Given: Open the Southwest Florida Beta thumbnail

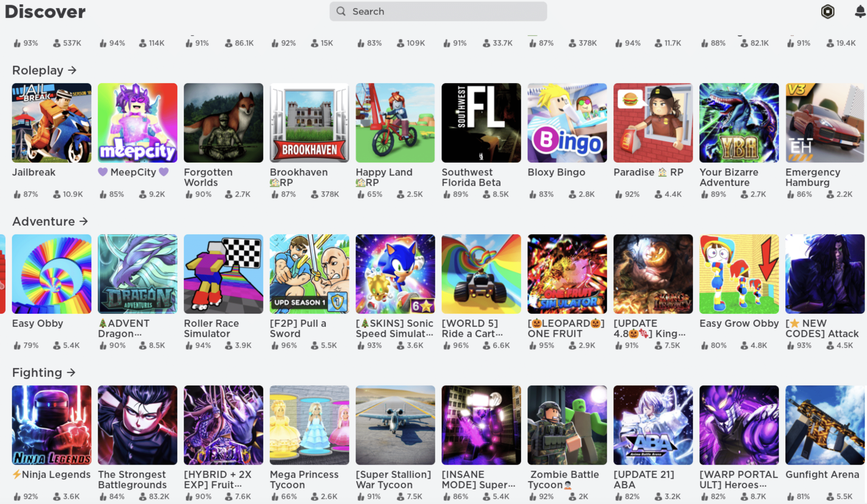Looking at the screenshot, I should click(x=481, y=123).
